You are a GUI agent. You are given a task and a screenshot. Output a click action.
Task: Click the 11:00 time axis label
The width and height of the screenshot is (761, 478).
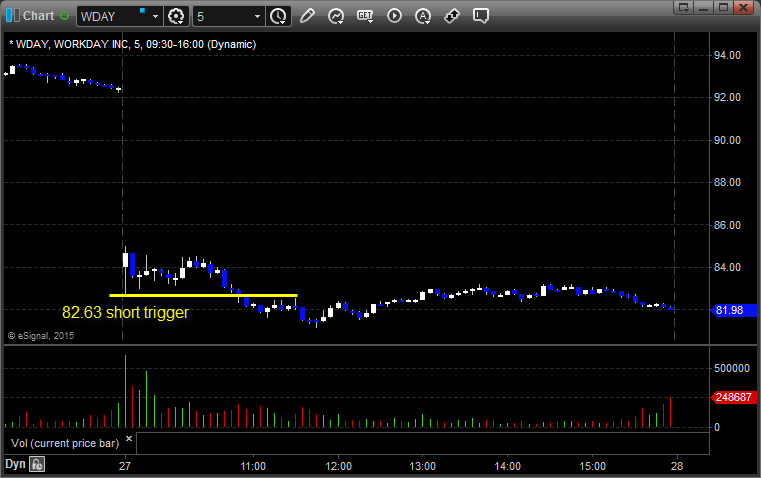[x=253, y=466]
